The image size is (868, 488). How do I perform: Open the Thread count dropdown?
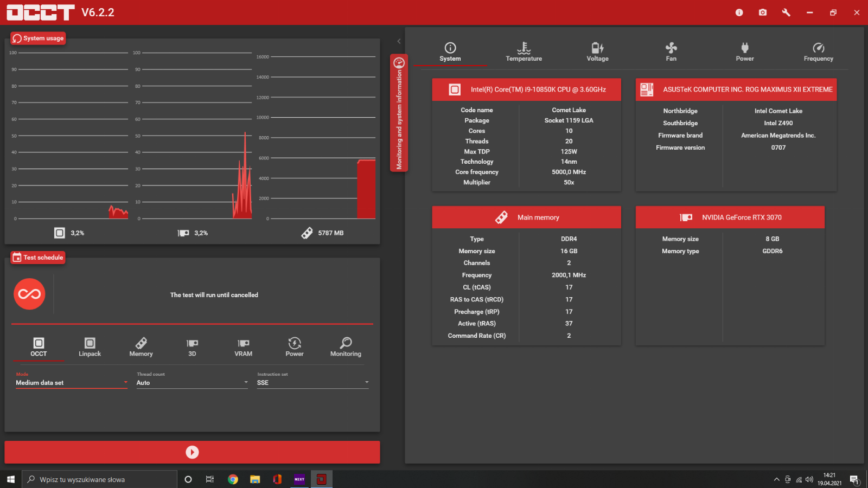192,382
